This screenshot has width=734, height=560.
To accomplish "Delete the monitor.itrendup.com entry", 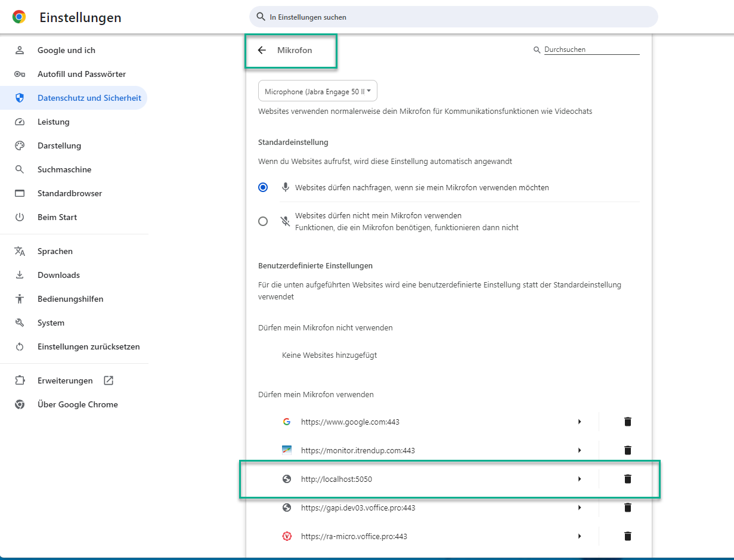I will coord(627,450).
